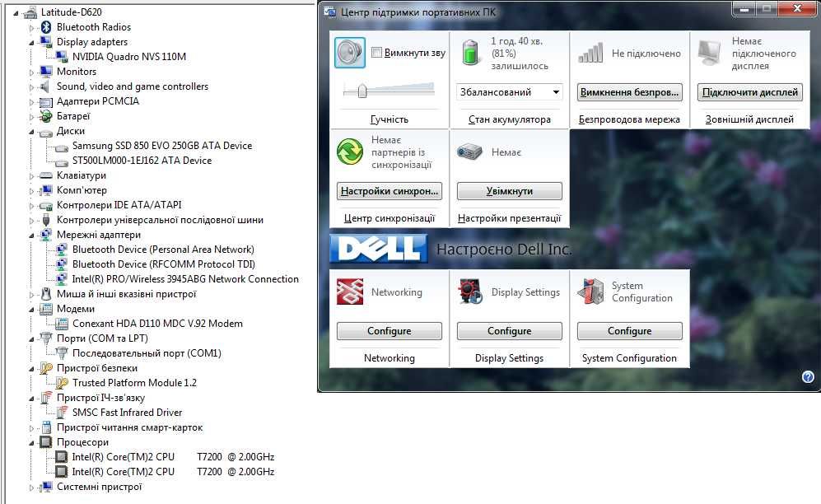Click the Conexant modem device icon
This screenshot has height=504, width=821.
coord(61,324)
